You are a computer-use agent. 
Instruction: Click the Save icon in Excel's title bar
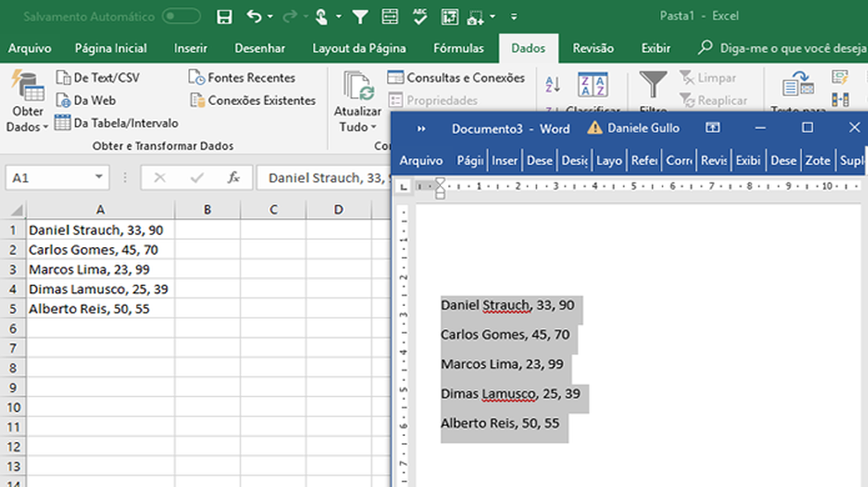[x=224, y=17]
